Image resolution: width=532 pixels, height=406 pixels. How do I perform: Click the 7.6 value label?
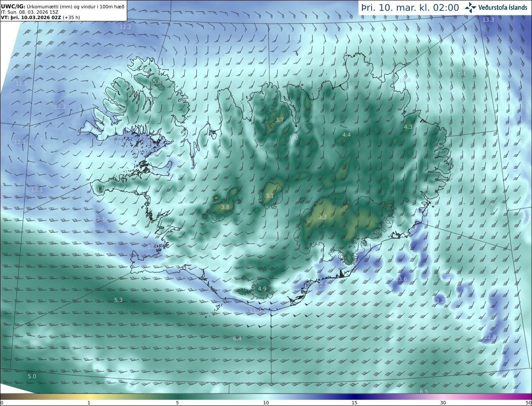(490, 204)
